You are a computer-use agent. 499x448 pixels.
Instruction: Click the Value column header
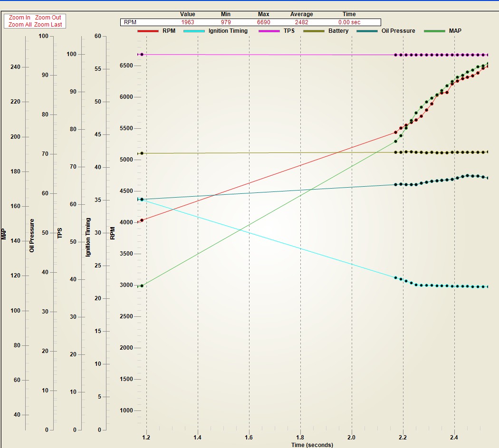[187, 14]
